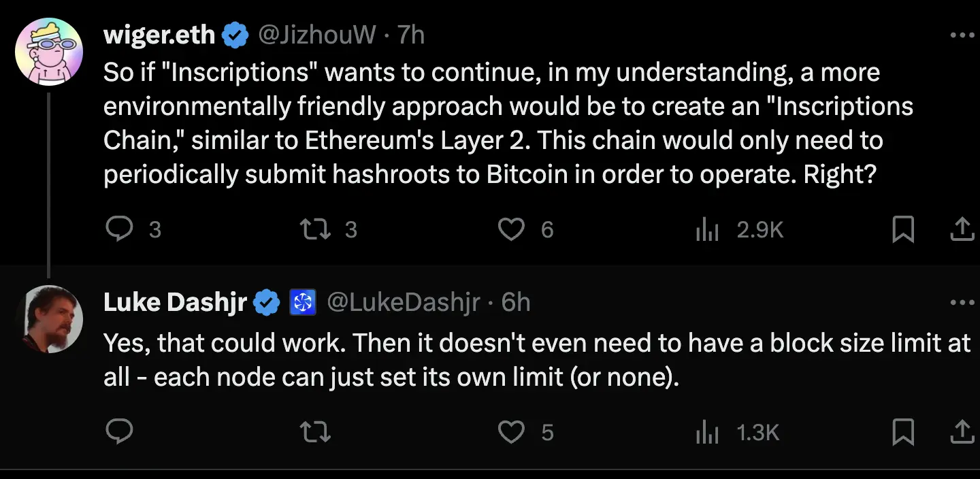This screenshot has height=479, width=980.
Task: Open Luke Dashjr's profile avatar
Action: point(49,320)
